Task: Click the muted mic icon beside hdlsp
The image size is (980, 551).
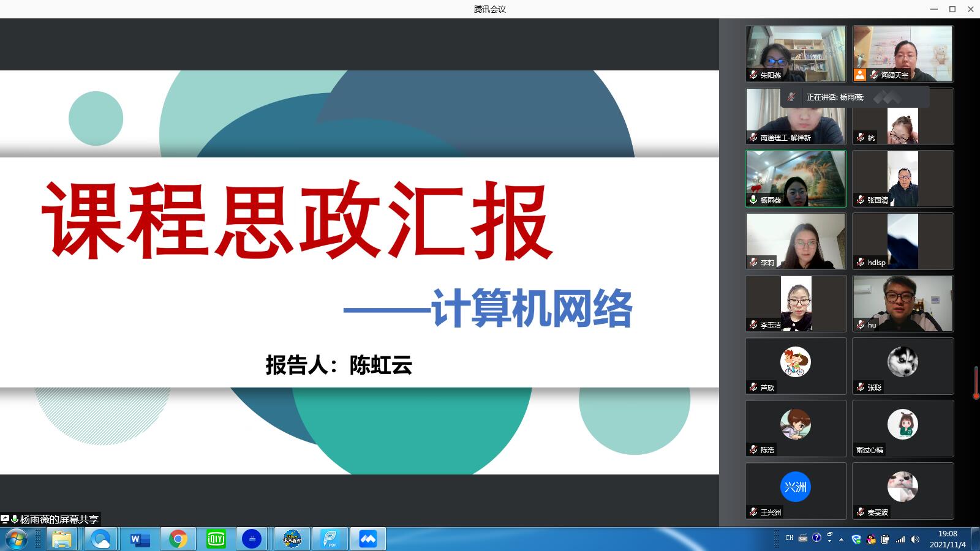Action: (x=861, y=262)
